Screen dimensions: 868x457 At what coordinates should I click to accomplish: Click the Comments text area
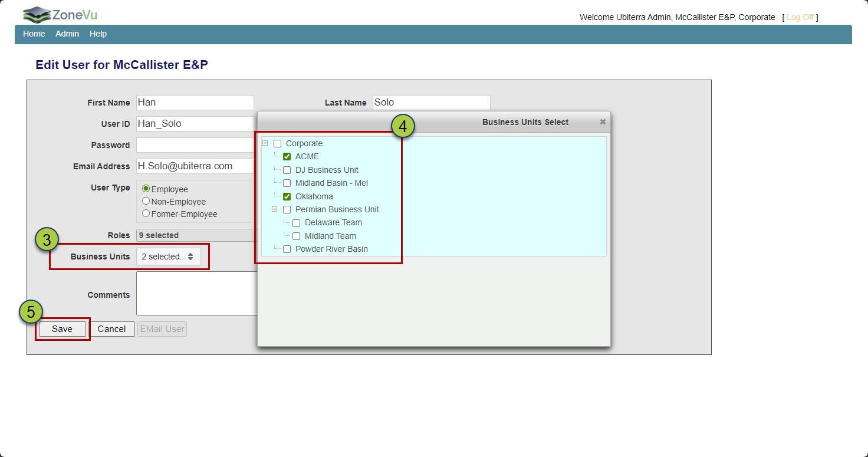[197, 293]
